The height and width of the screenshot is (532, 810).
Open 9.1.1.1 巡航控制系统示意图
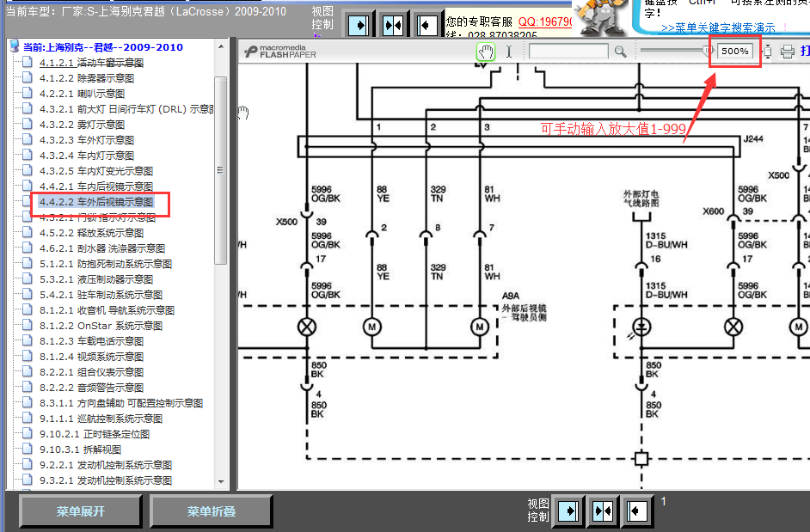tap(101, 419)
